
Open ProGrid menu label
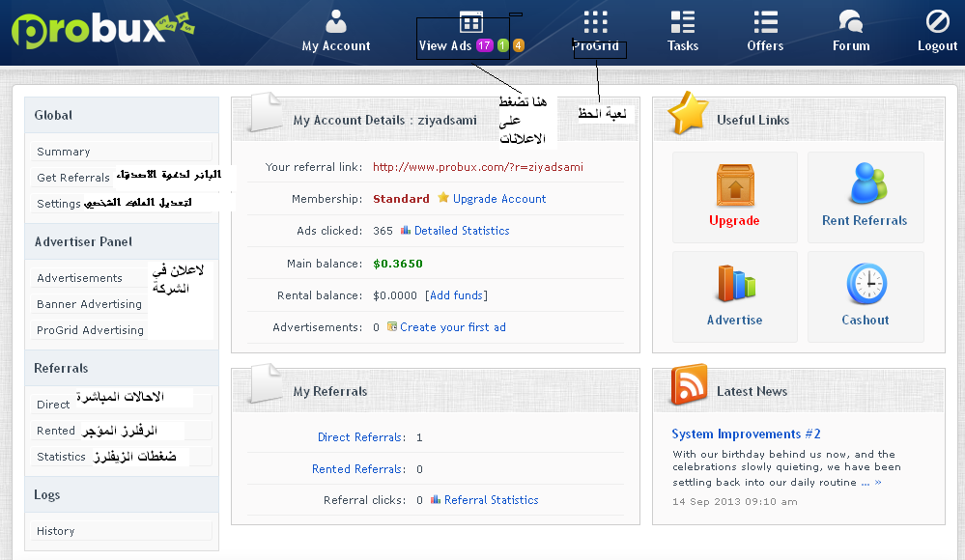[596, 45]
